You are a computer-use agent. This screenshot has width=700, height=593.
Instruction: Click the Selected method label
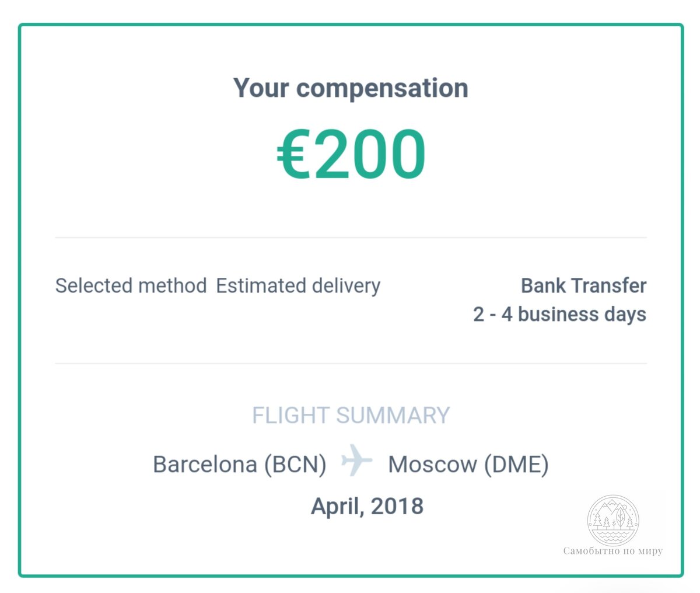(x=131, y=285)
